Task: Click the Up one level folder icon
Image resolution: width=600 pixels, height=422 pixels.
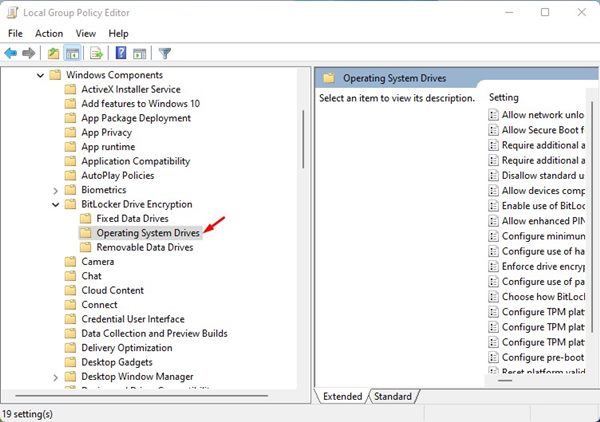Action: [x=53, y=53]
